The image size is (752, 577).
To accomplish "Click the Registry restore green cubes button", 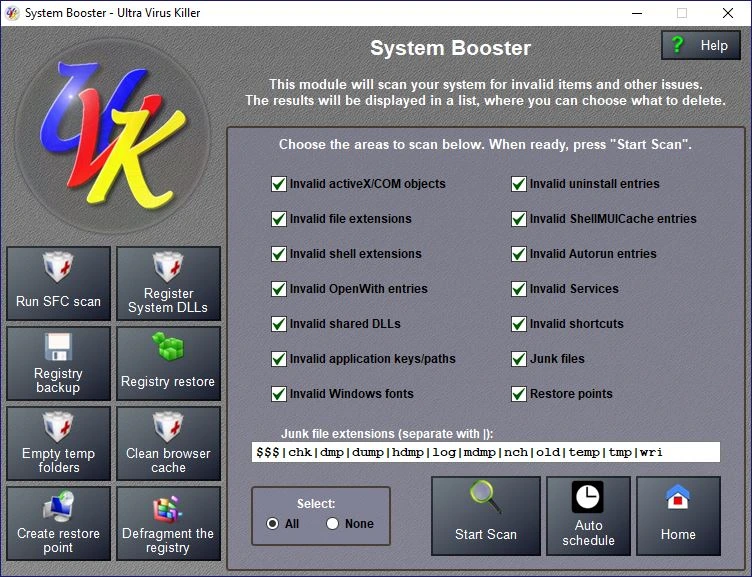I will point(168,364).
